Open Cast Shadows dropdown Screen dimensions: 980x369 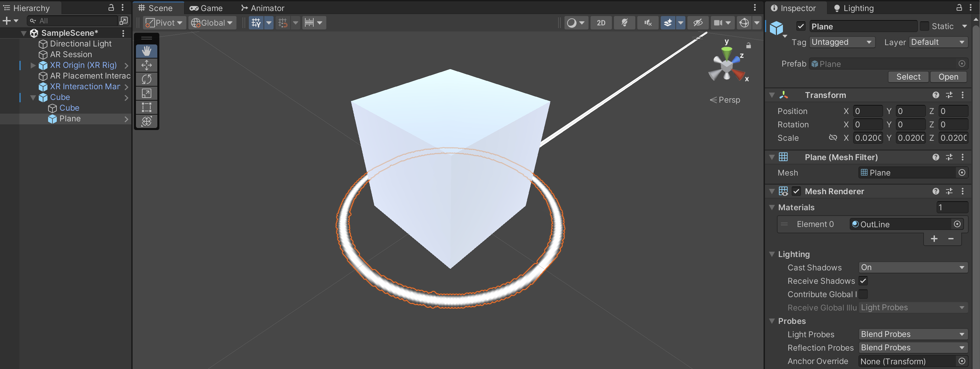913,267
